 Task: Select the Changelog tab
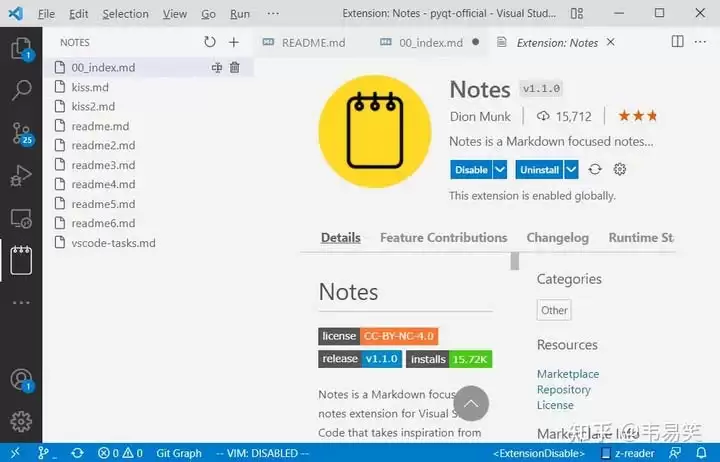pos(557,237)
